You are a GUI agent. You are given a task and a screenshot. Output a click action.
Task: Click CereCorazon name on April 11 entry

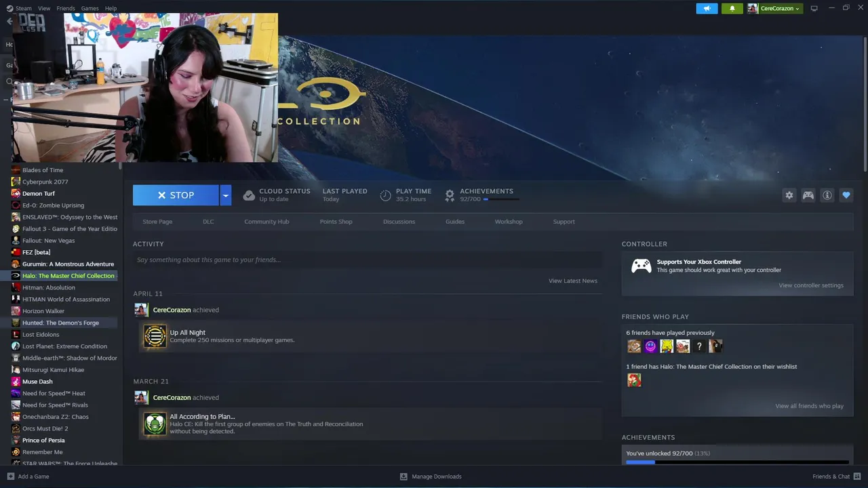(172, 310)
